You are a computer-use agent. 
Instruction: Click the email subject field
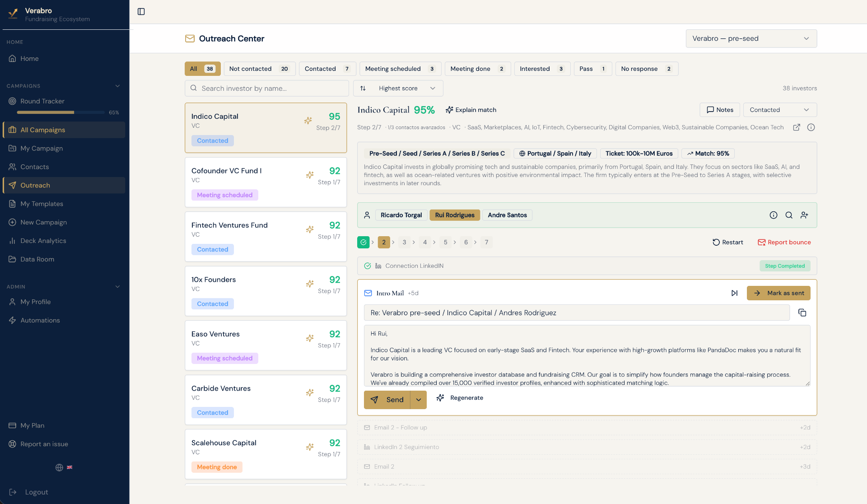577,313
